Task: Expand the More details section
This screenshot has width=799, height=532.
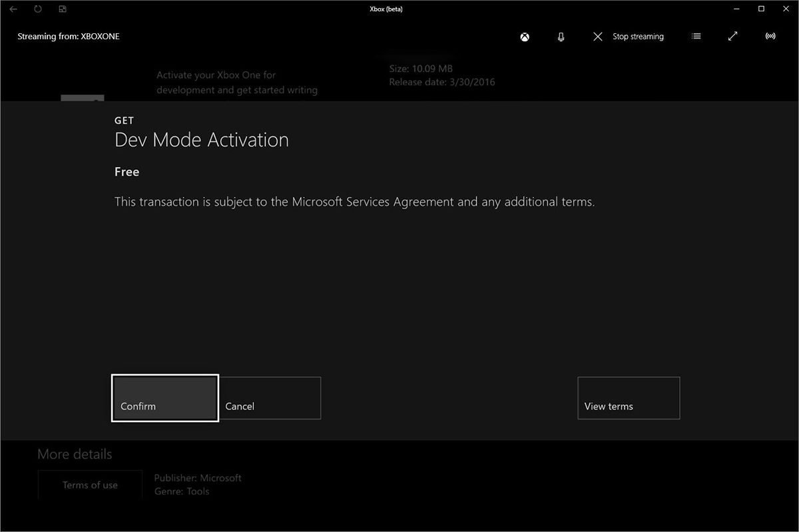Action: [x=75, y=454]
